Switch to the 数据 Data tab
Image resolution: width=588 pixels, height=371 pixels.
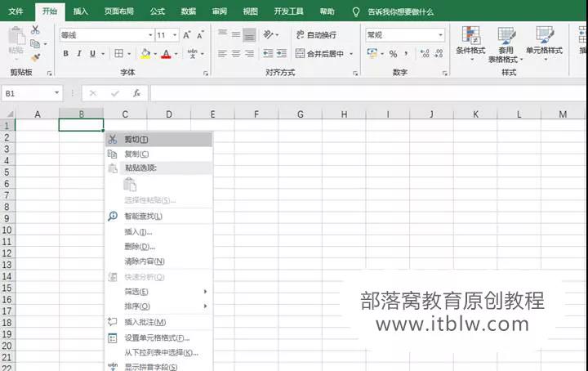click(x=189, y=11)
